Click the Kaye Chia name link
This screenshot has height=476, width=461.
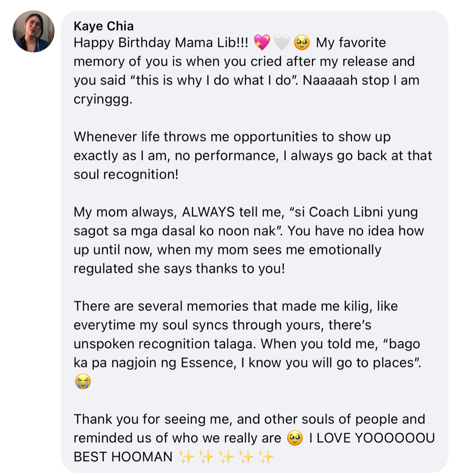(104, 26)
